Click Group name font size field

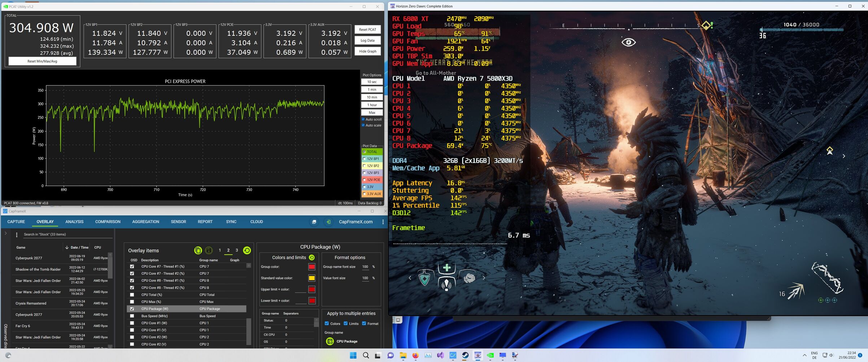point(365,267)
